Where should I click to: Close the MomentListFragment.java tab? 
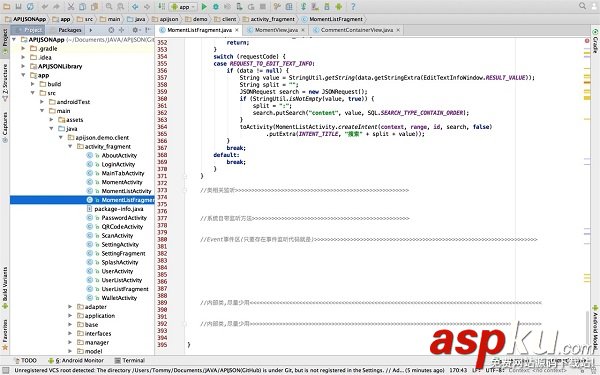[237, 30]
